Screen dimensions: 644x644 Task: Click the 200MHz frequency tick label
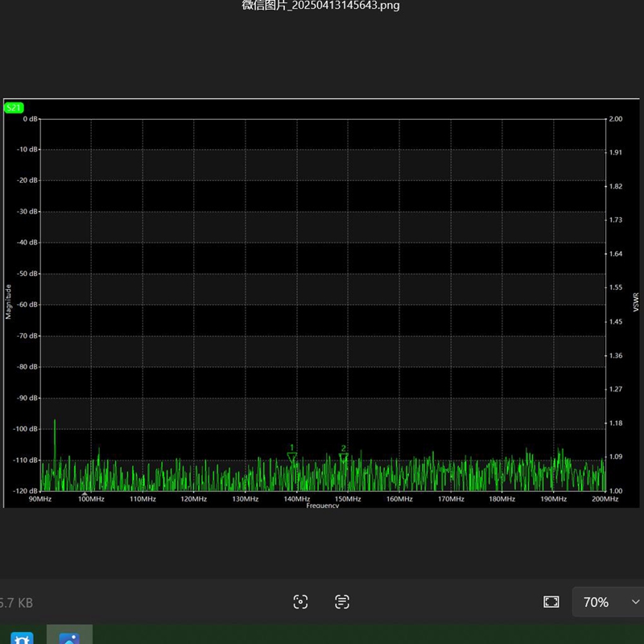tap(605, 499)
